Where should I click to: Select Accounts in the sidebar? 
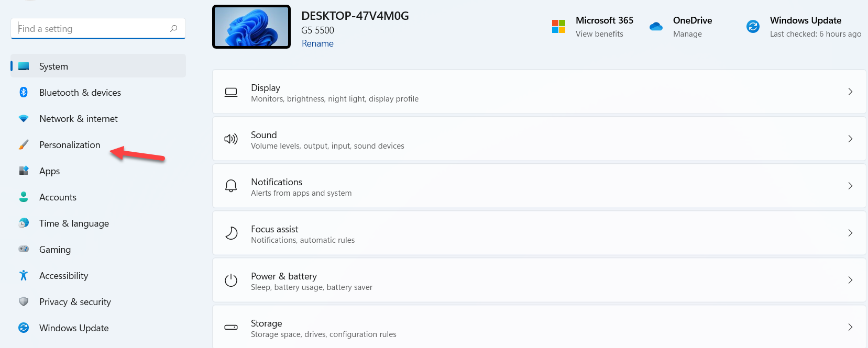point(58,197)
